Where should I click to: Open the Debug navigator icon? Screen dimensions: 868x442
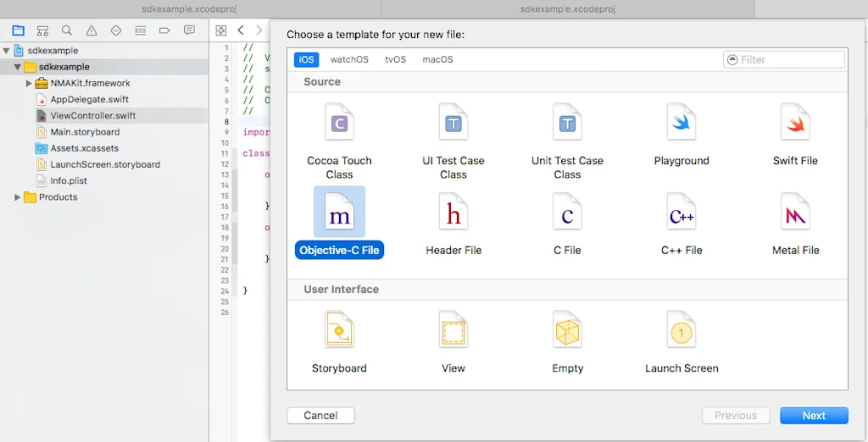141,30
